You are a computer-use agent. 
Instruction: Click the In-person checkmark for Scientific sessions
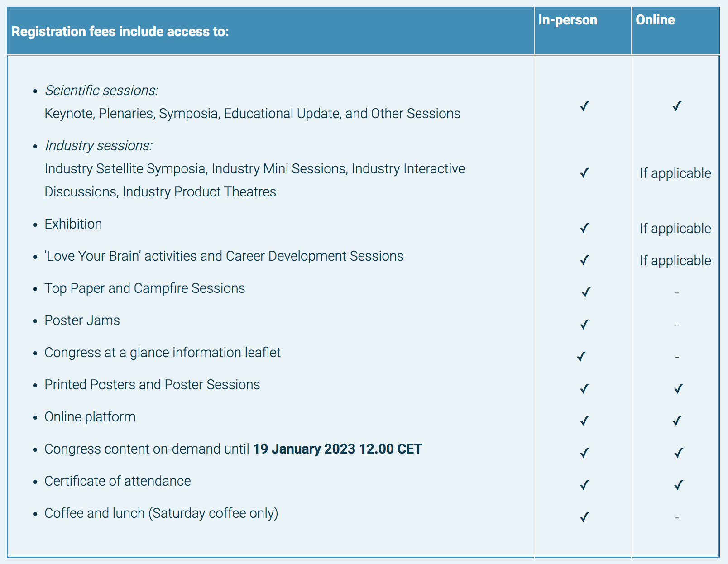coord(584,106)
